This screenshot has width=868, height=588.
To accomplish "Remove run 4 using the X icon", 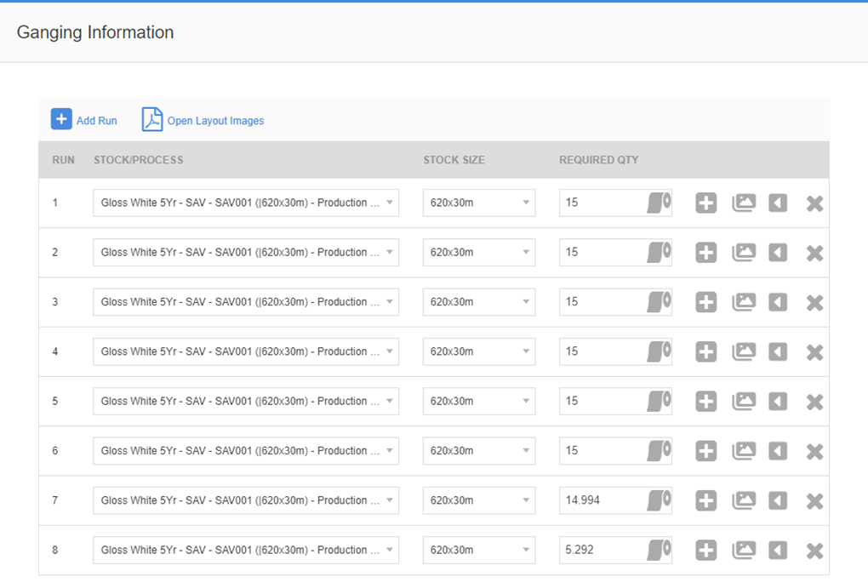I will click(x=814, y=352).
